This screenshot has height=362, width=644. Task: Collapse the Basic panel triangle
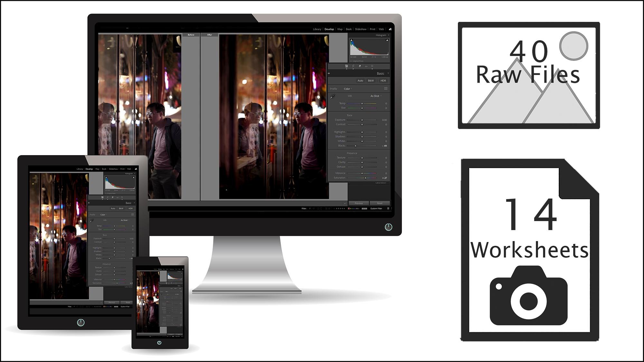[388, 73]
